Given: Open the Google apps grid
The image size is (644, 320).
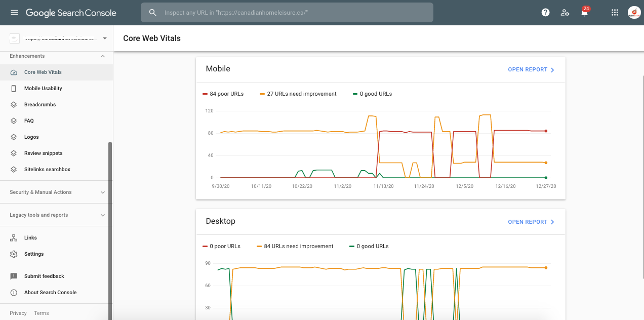Looking at the screenshot, I should [x=615, y=13].
